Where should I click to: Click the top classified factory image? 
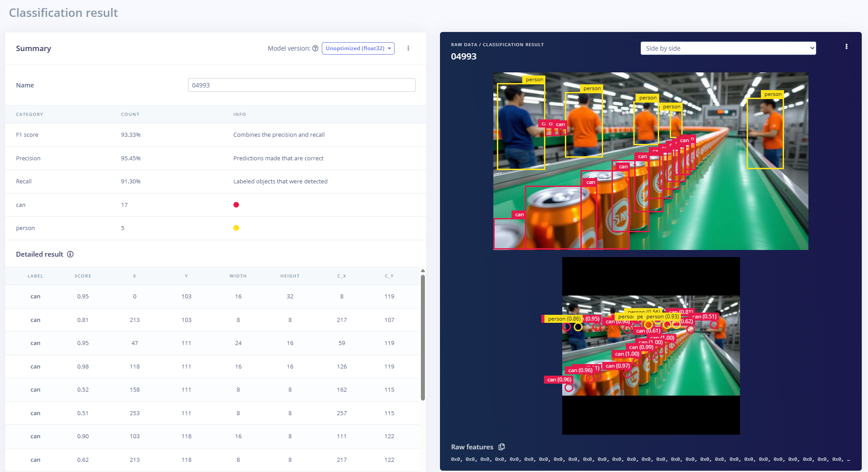coord(651,161)
